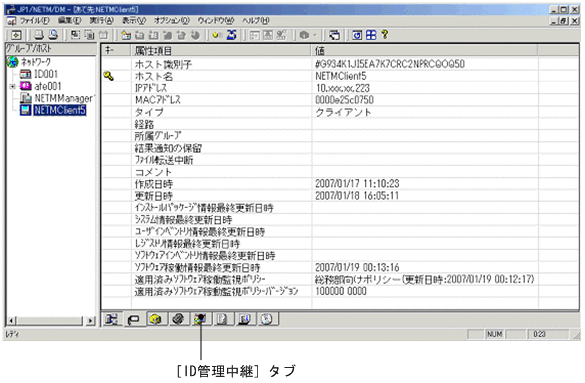585x383 pixels.
Task: Click the 更新日時 value 2007/01/18 16:05:11
Action: point(357,195)
